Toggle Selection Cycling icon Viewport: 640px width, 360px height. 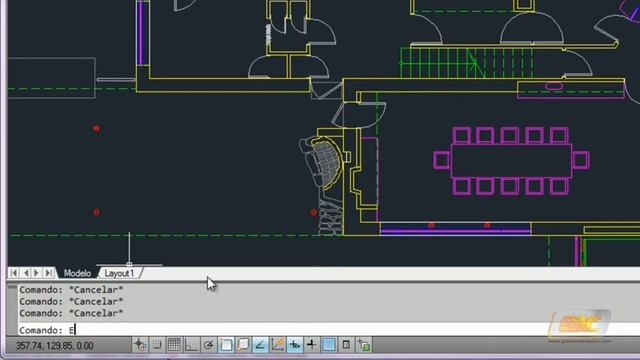pos(363,345)
